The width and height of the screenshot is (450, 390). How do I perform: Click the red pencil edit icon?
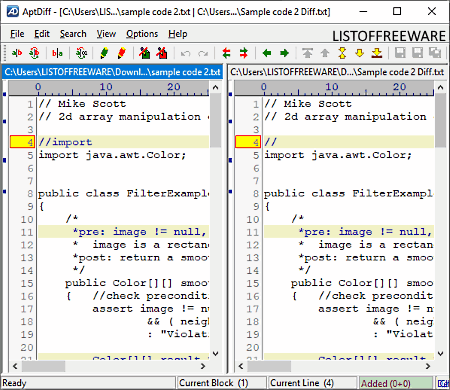coord(122,53)
